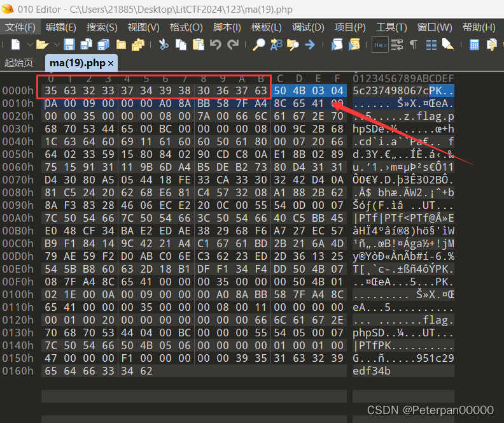Viewport: 504px width, 423px height.
Task: Select byte 0A at start of row 0010h
Action: (51, 104)
